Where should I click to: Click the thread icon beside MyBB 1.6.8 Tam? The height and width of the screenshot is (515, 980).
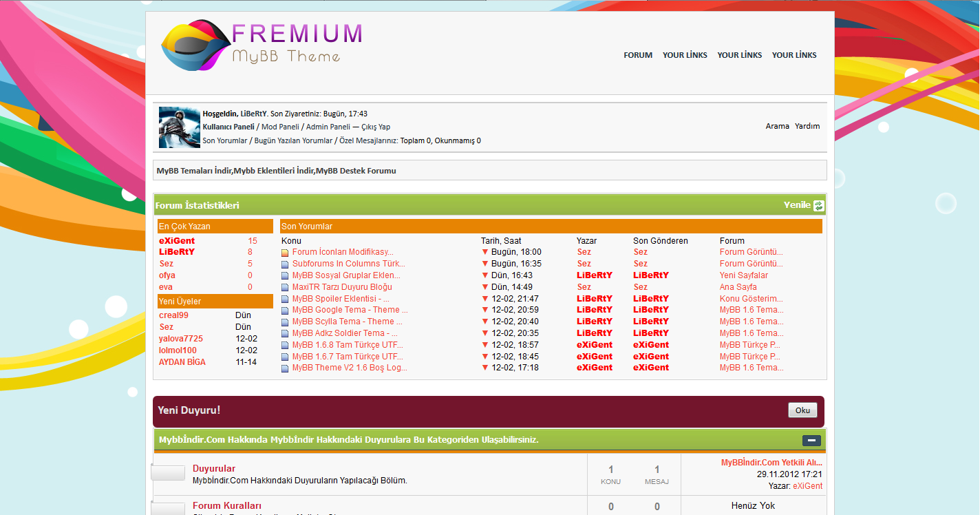click(x=285, y=346)
